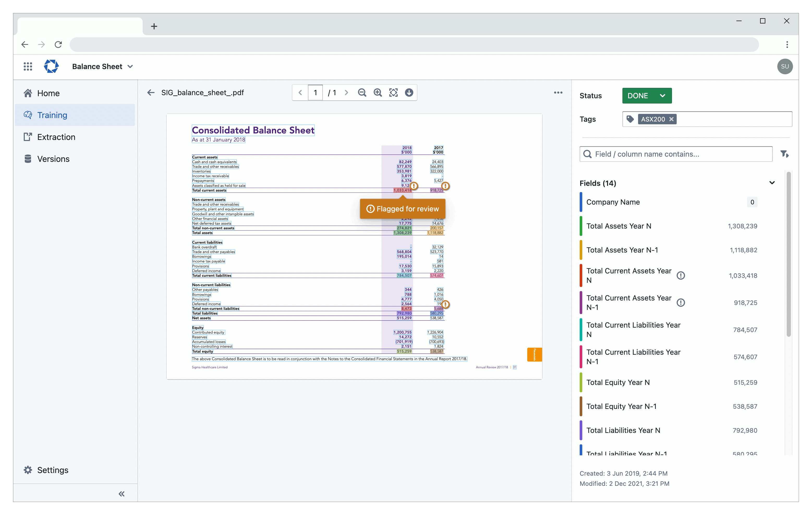This screenshot has width=812, height=515.
Task: Select Training in the sidebar
Action: tap(75, 115)
